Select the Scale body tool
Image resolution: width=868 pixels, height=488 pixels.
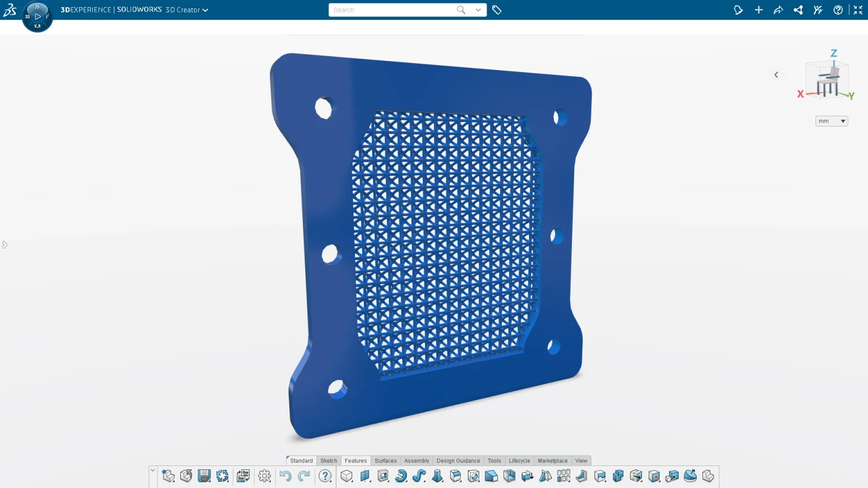coord(672,476)
